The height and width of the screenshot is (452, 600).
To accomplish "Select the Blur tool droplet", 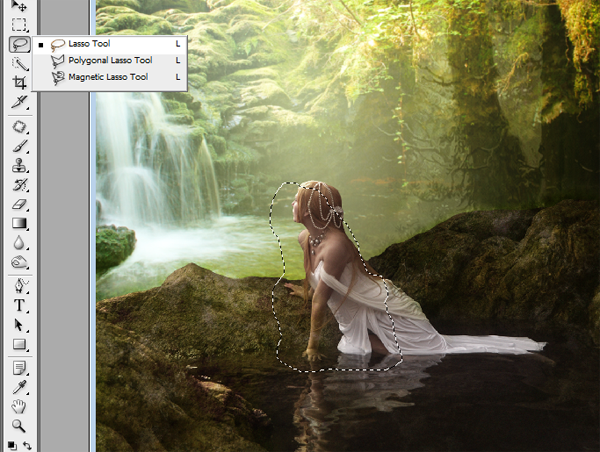I will (19, 243).
